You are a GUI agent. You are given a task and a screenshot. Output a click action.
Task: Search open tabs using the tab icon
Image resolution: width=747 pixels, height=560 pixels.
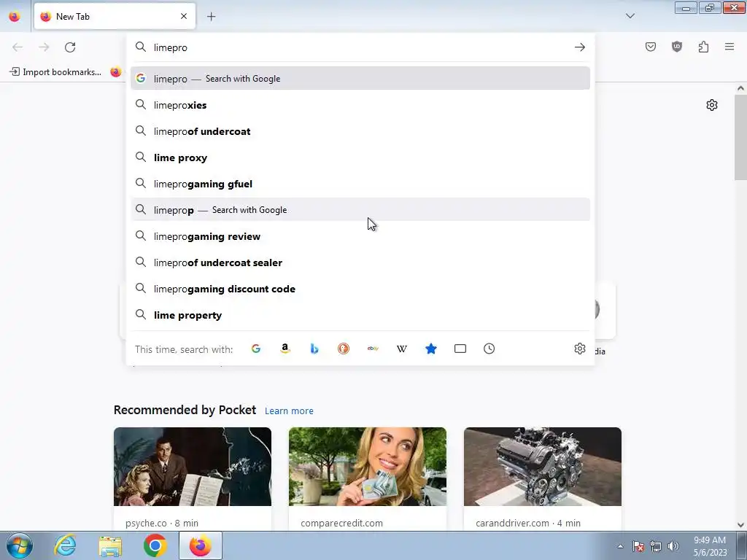(460, 349)
